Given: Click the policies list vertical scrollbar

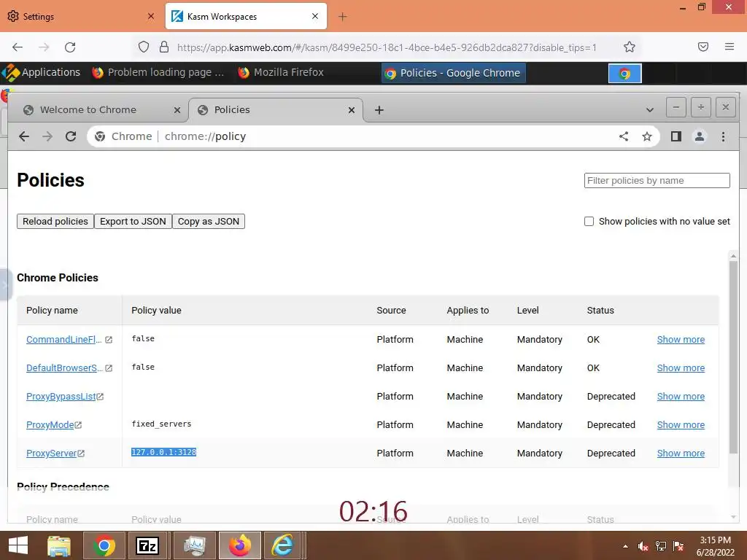Looking at the screenshot, I should (x=733, y=357).
